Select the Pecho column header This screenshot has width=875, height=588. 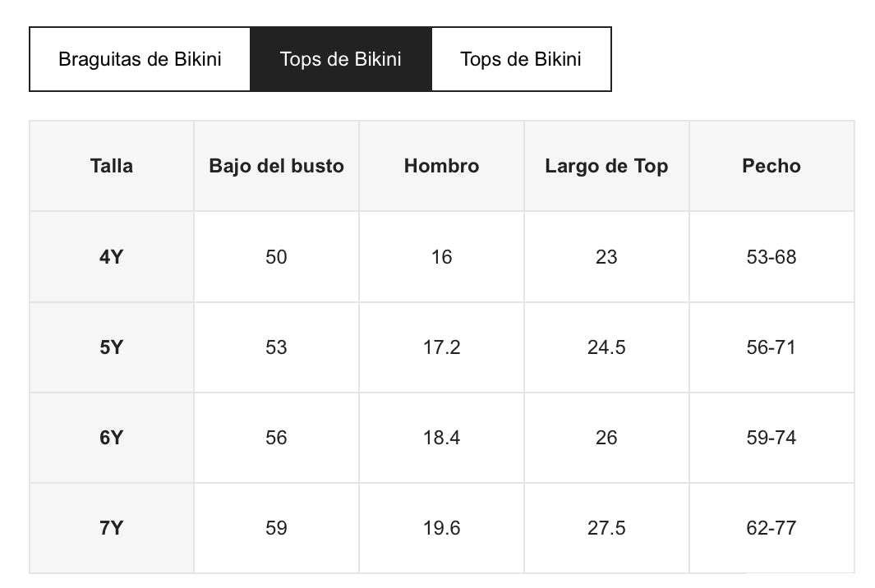(771, 166)
